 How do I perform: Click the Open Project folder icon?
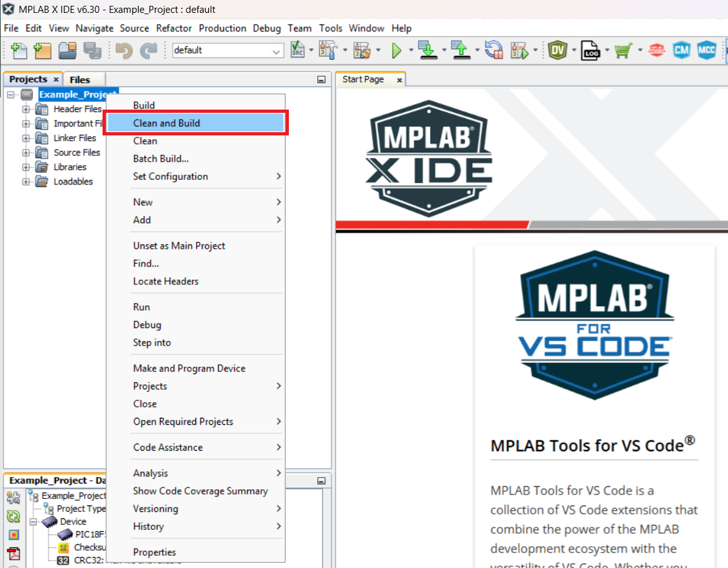pyautogui.click(x=68, y=50)
